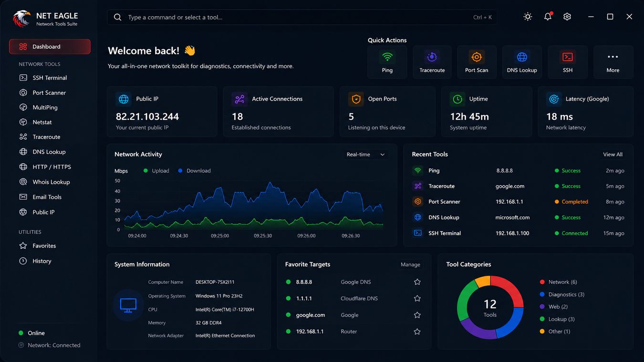Click the DNS Lookup sidebar globe icon
Viewport: 644px width, 362px height.
23,152
